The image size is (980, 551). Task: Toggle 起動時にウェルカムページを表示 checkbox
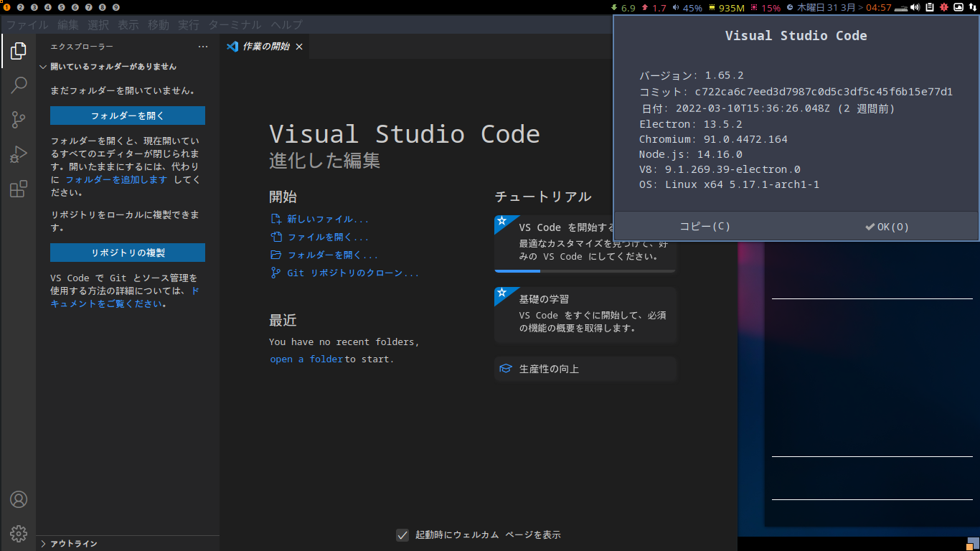402,535
